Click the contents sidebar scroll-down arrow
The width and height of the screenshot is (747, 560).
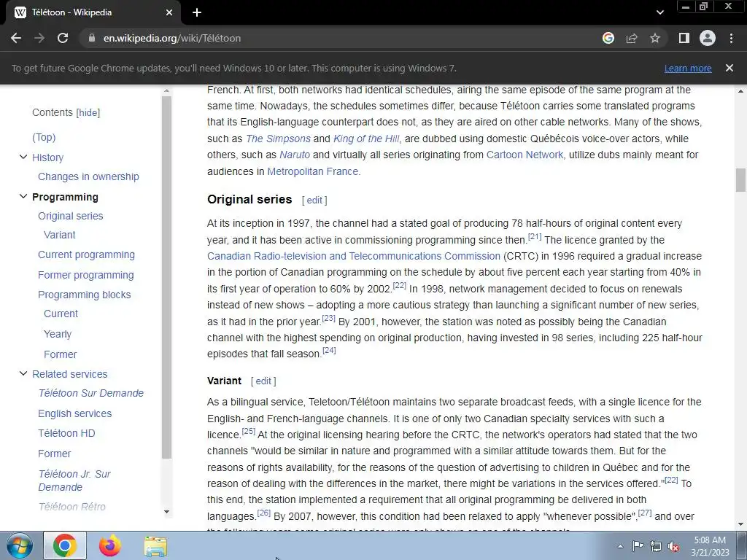click(166, 512)
